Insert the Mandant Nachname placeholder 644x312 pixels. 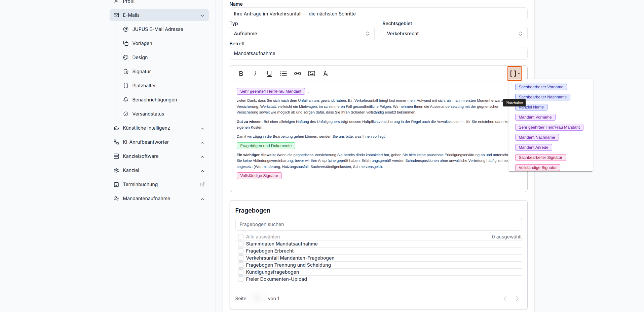(x=537, y=137)
